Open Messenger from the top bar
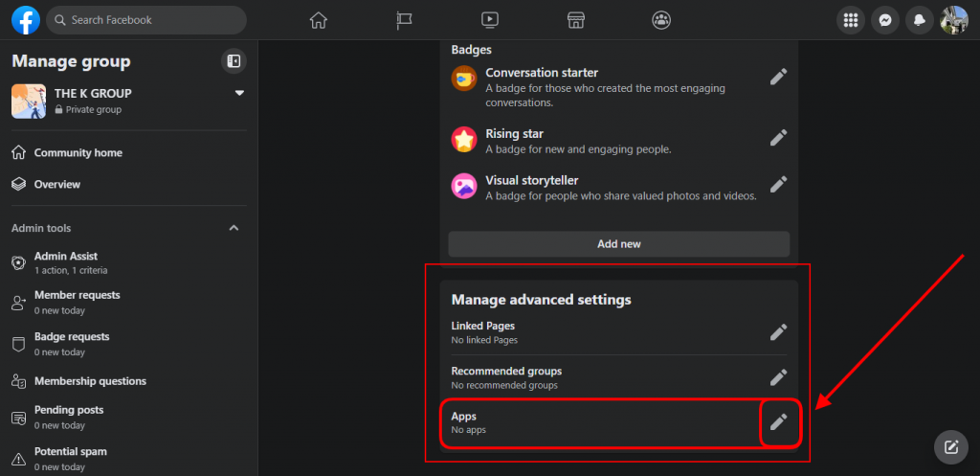Viewport: 980px width, 476px height. pyautogui.click(x=884, y=20)
